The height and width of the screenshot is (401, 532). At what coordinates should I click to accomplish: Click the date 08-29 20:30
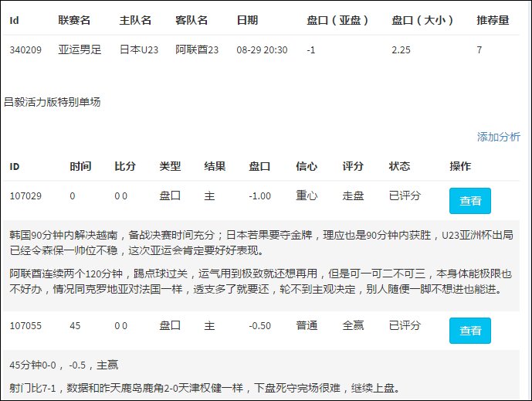[262, 50]
